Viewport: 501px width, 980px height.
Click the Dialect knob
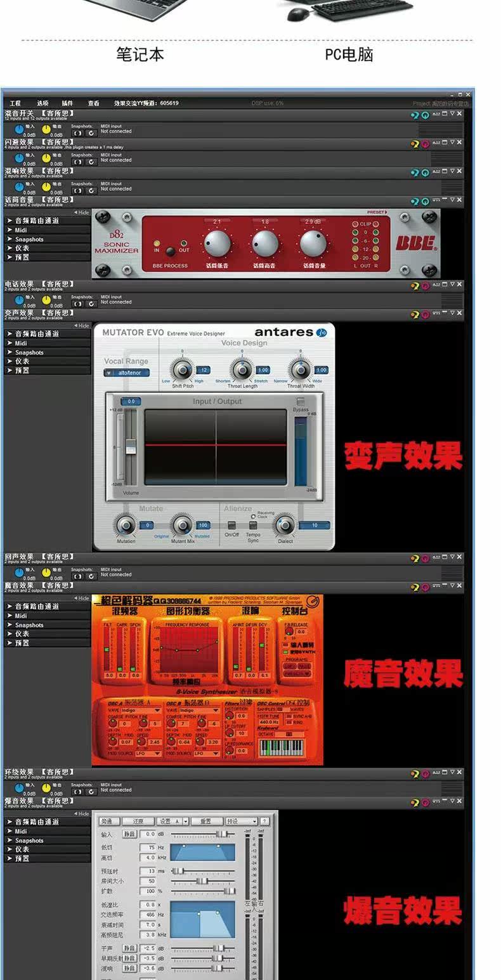tap(285, 525)
